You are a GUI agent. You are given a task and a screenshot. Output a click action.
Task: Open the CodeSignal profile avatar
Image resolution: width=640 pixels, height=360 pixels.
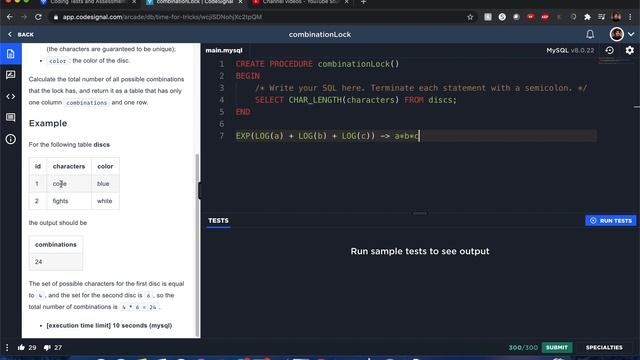pos(617,34)
